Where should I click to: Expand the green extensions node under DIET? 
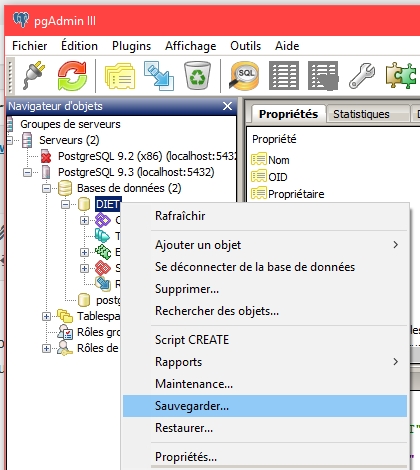coord(84,252)
